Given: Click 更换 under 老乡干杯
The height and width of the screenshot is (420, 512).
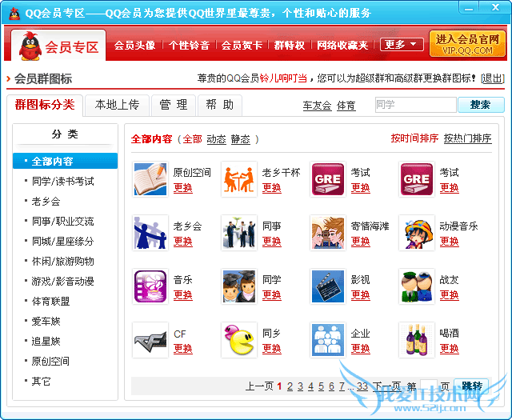Looking at the screenshot, I should point(272,188).
